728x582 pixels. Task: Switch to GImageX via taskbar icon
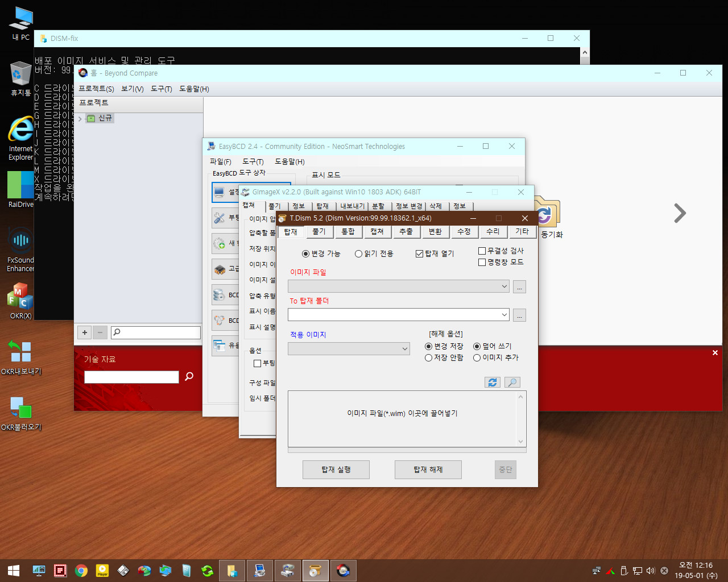pyautogui.click(x=288, y=571)
